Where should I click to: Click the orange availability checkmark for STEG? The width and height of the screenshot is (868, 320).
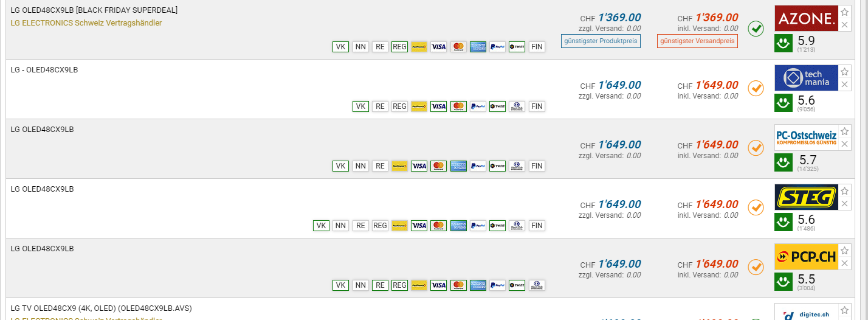(x=756, y=207)
